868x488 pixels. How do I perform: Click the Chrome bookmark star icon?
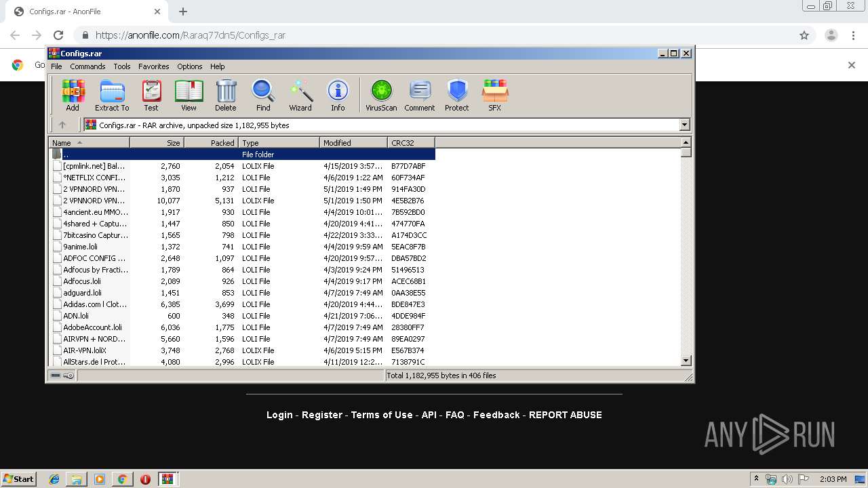pyautogui.click(x=804, y=35)
